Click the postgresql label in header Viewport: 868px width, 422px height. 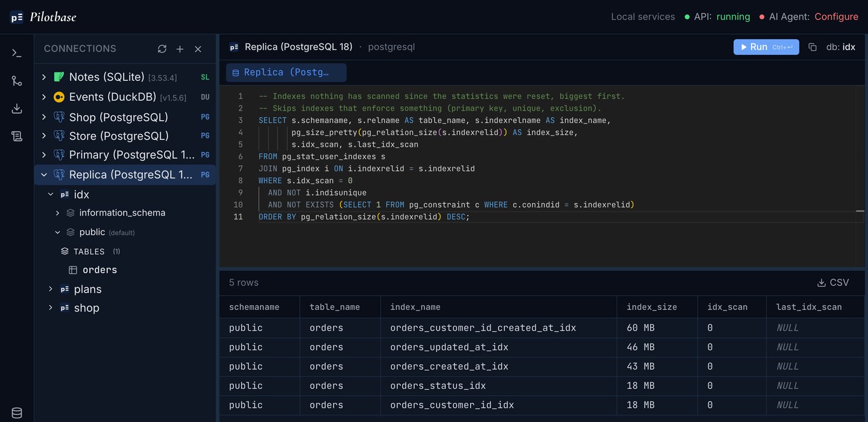[x=391, y=47]
